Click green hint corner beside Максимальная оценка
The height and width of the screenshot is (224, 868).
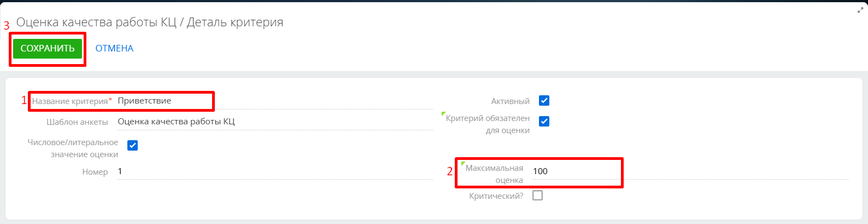coord(464,164)
